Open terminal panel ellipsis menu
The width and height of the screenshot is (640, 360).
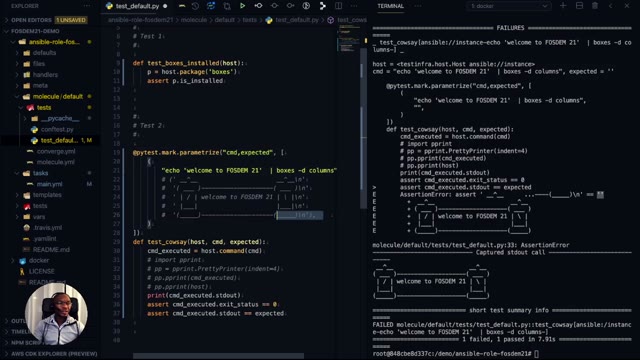point(418,6)
